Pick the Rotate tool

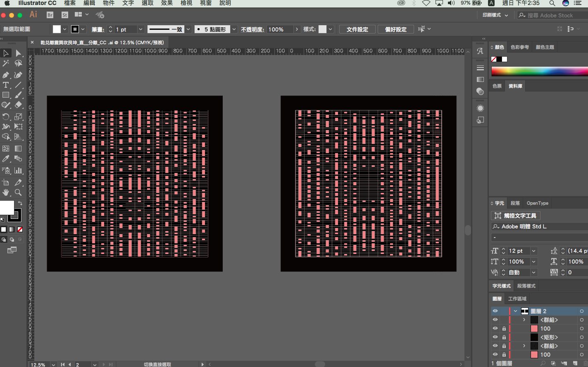[x=6, y=117]
